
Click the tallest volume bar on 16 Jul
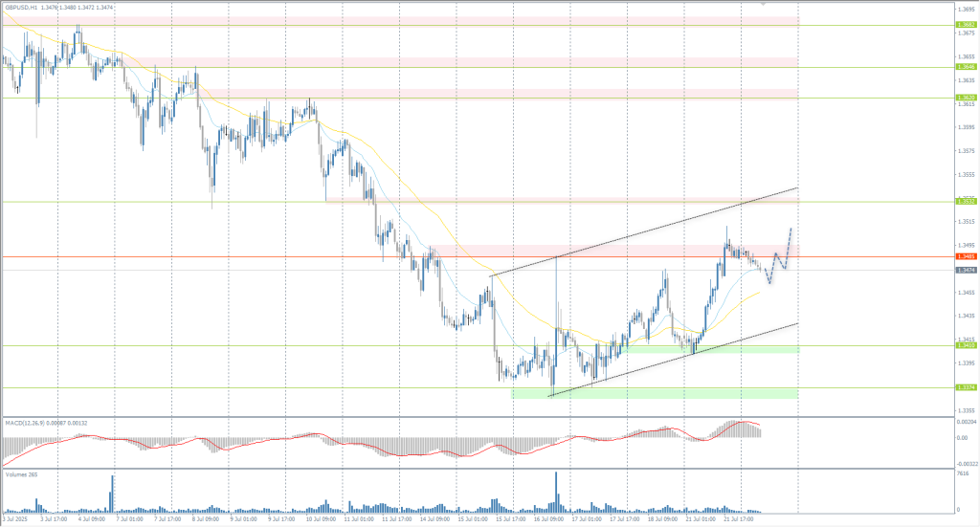[556, 494]
